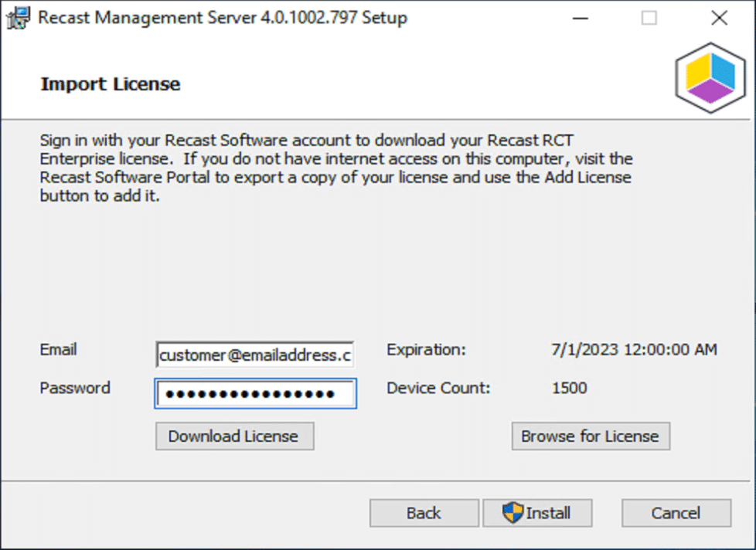The width and height of the screenshot is (756, 550).
Task: Click the Download License button
Action: pos(235,436)
